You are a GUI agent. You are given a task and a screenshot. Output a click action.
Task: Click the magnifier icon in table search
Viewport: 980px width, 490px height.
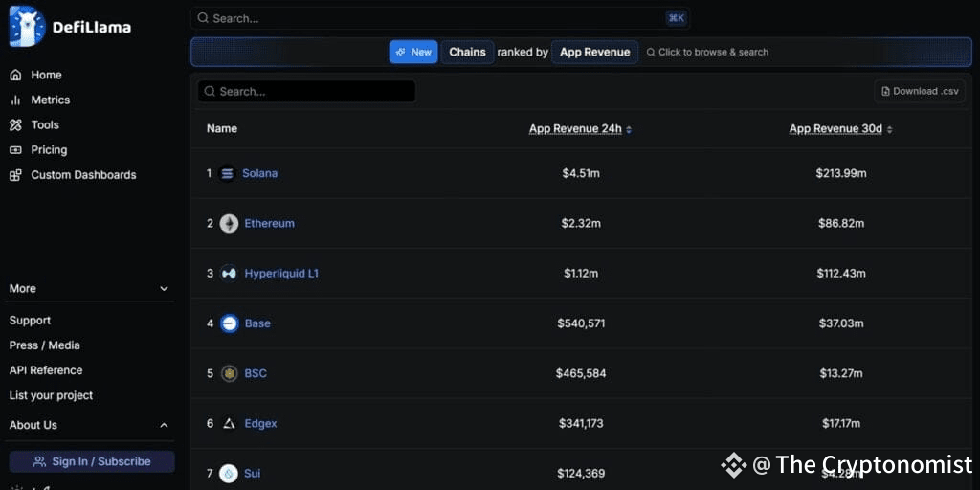210,91
